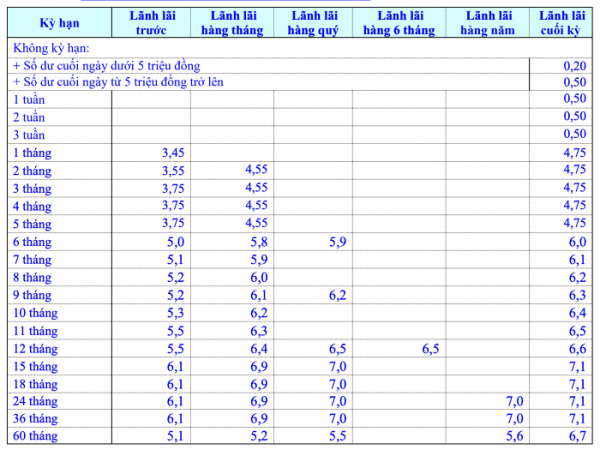The width and height of the screenshot is (600, 450).
Task: Click 6,5 six-month rate in 12 tháng row
Action: tap(430, 349)
